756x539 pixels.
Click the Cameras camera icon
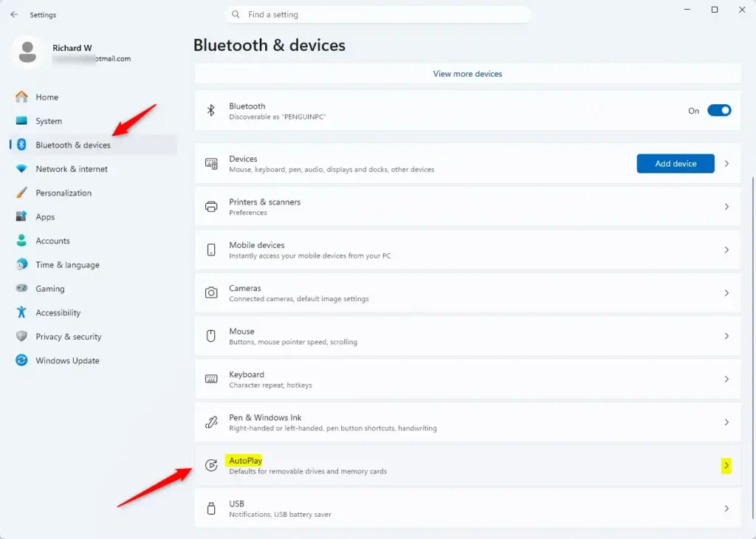[x=211, y=292]
